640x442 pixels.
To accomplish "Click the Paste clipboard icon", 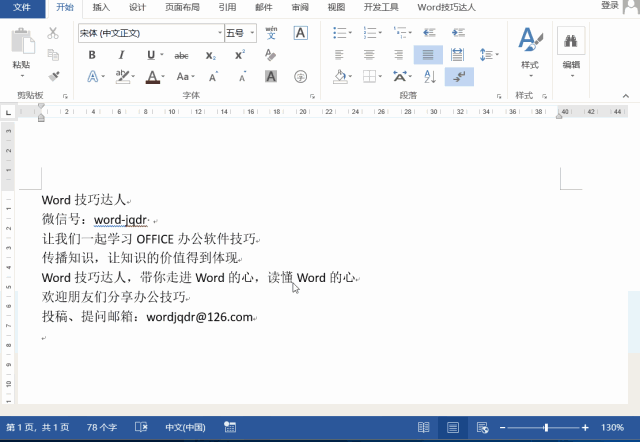I will 22,41.
